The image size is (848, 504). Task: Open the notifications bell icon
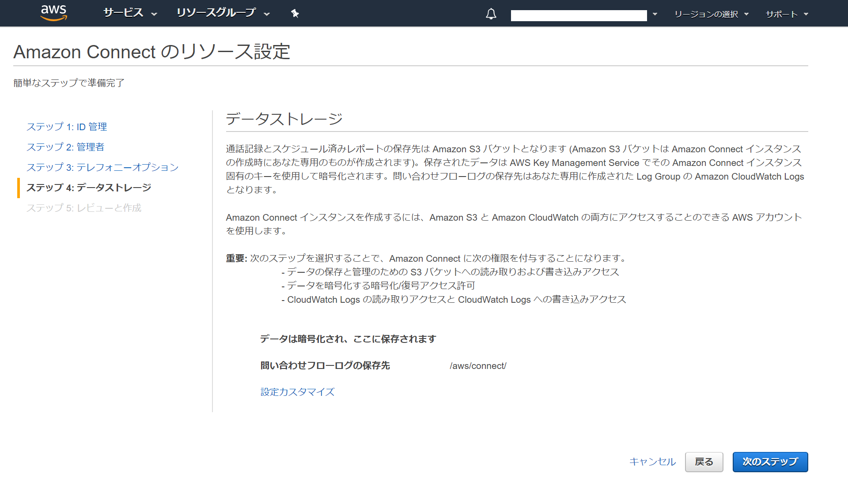(x=491, y=14)
